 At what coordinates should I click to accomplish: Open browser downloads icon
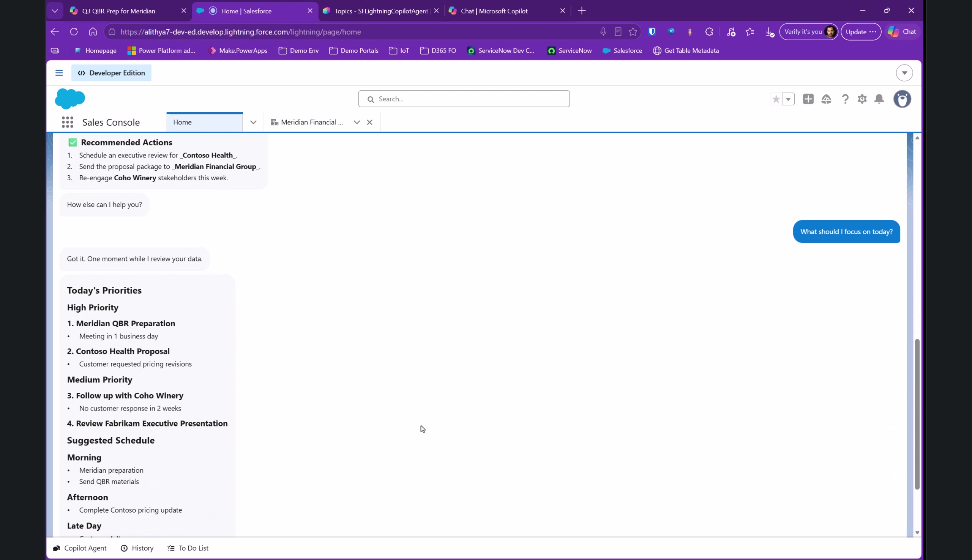coord(769,32)
